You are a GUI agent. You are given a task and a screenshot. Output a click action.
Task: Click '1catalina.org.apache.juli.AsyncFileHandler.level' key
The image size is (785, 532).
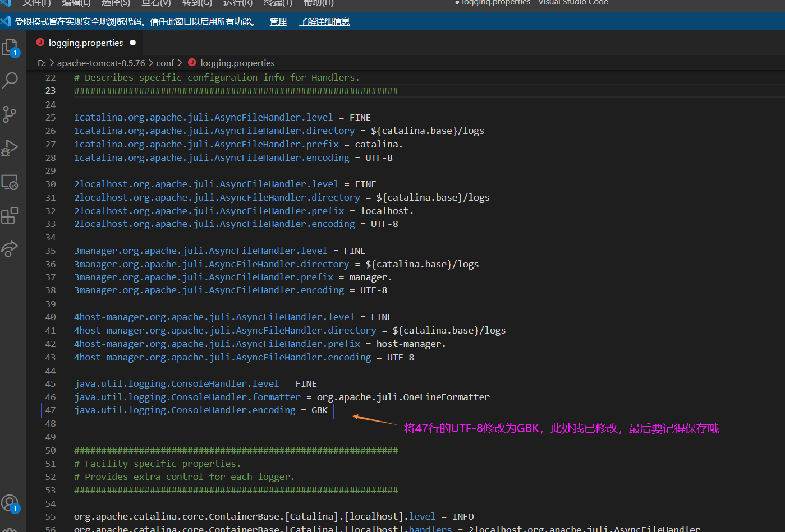[203, 118]
